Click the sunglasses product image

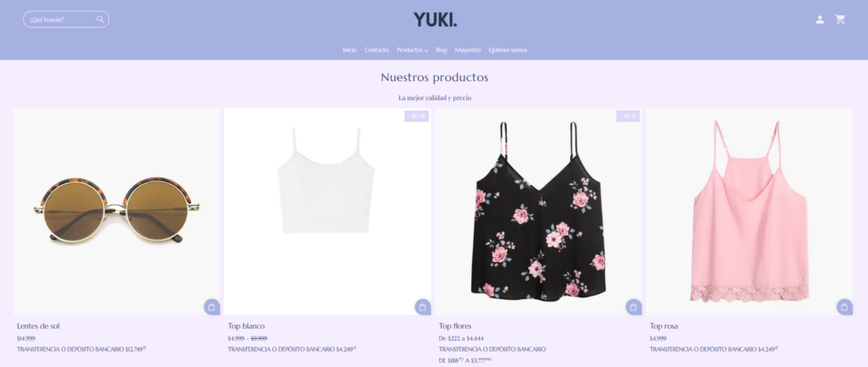tap(116, 211)
